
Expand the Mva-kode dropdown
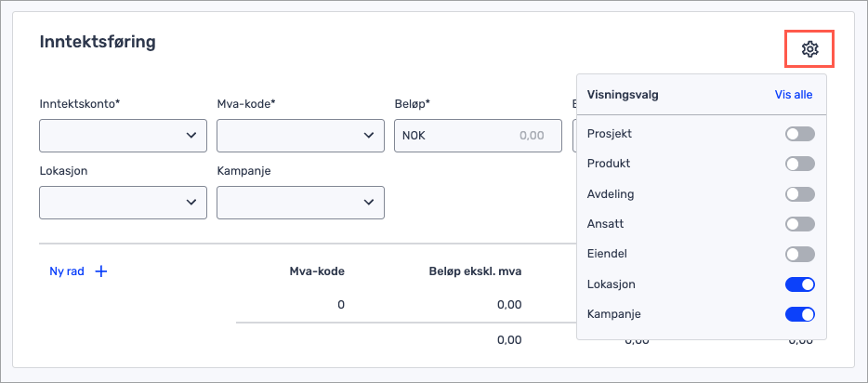[x=299, y=136]
